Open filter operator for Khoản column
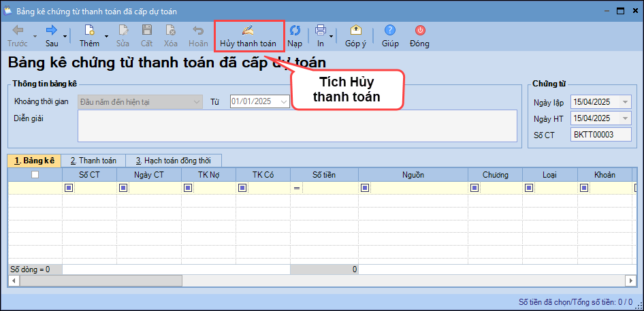 [x=584, y=188]
